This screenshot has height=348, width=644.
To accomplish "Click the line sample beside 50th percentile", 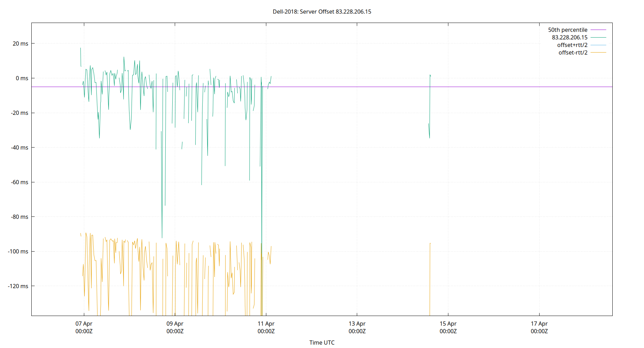I will [x=598, y=30].
